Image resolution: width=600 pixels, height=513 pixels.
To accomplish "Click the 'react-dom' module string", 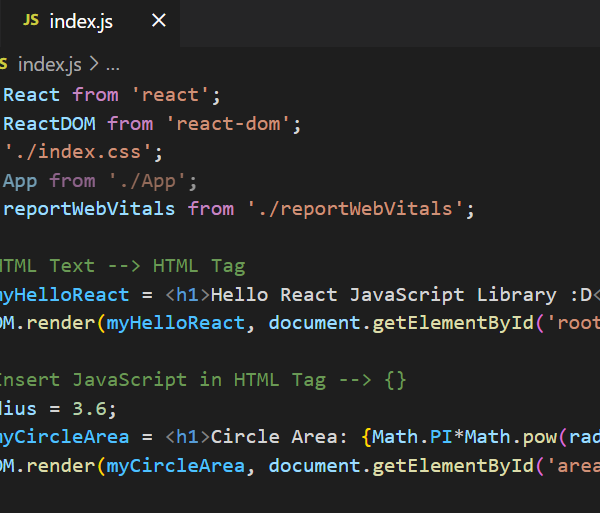I will (233, 124).
